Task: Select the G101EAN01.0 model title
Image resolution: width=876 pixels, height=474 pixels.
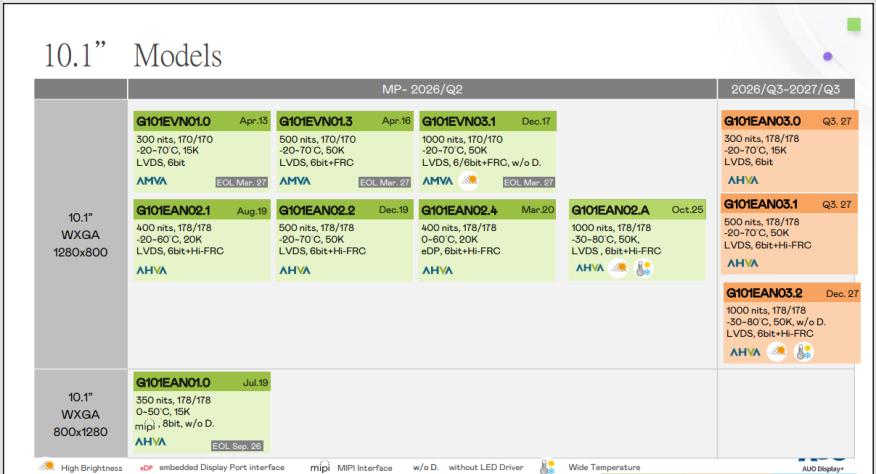Action: pos(173,383)
